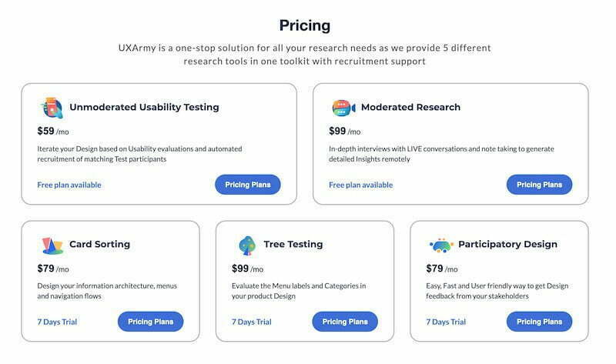616x364 pixels.
Task: Click the Participatory Design icon
Action: (441, 245)
